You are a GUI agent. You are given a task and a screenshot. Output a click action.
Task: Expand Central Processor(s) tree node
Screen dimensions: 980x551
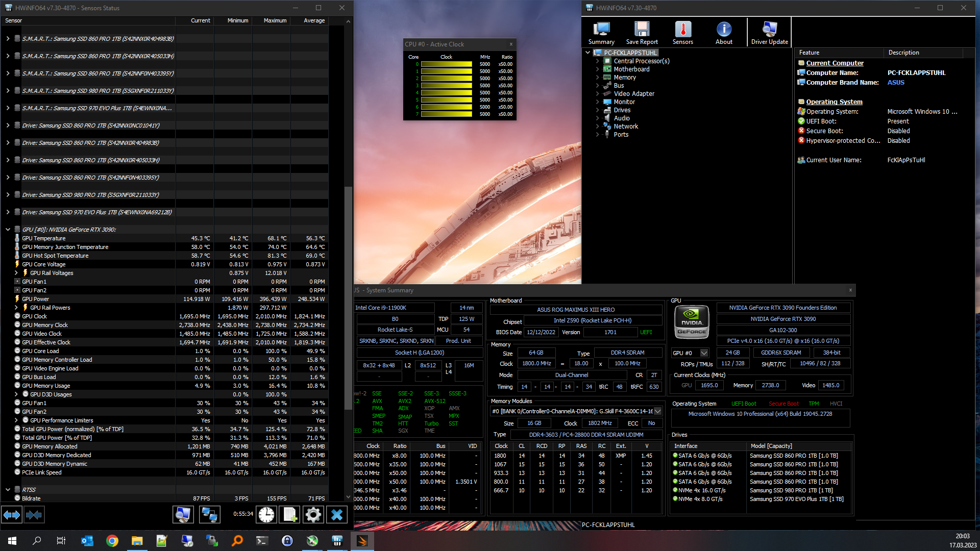pos(597,61)
